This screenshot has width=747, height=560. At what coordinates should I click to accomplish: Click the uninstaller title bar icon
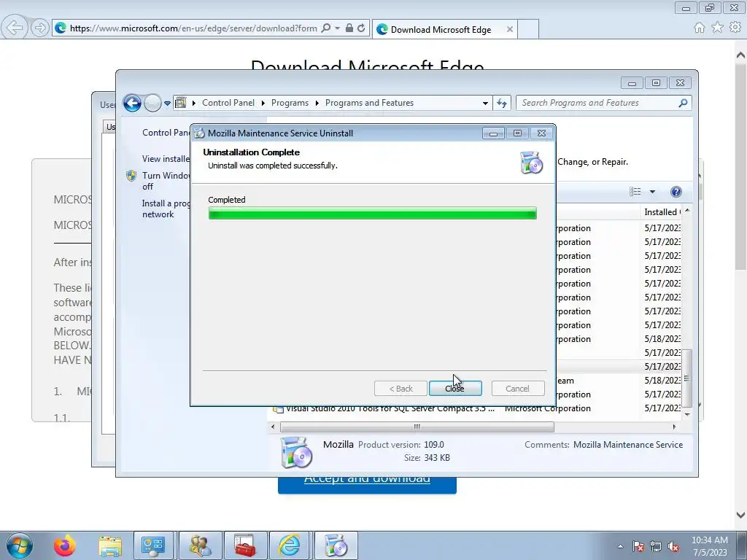point(200,133)
